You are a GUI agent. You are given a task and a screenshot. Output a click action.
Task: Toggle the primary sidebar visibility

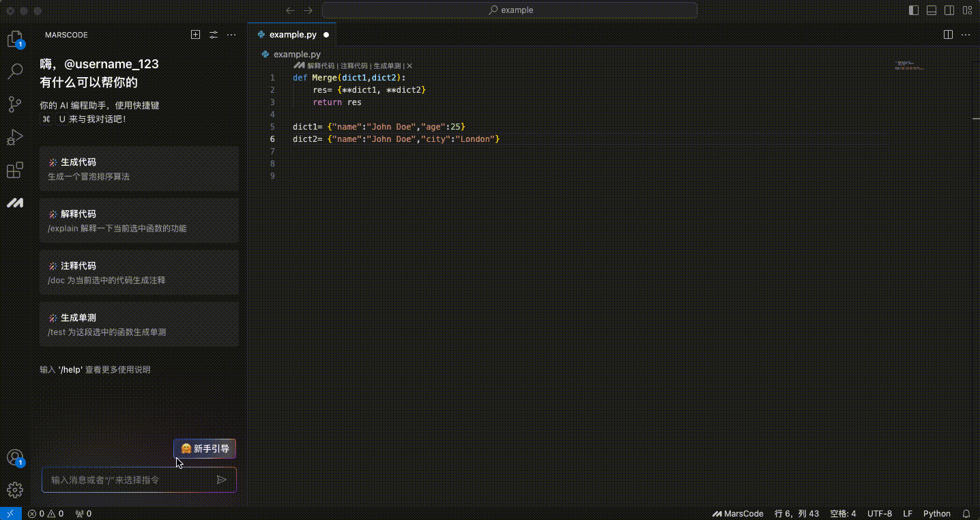pyautogui.click(x=914, y=10)
